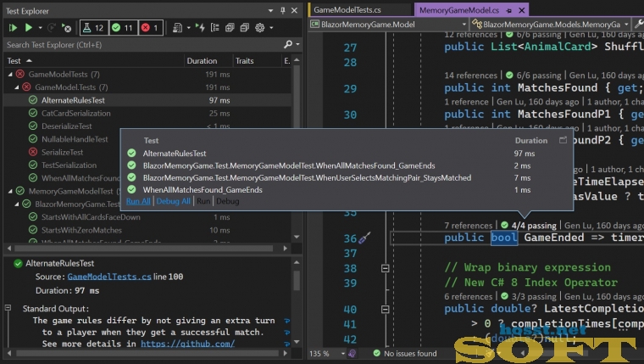Open the playlist icon in Test Explorer toolbar

[x=177, y=27]
